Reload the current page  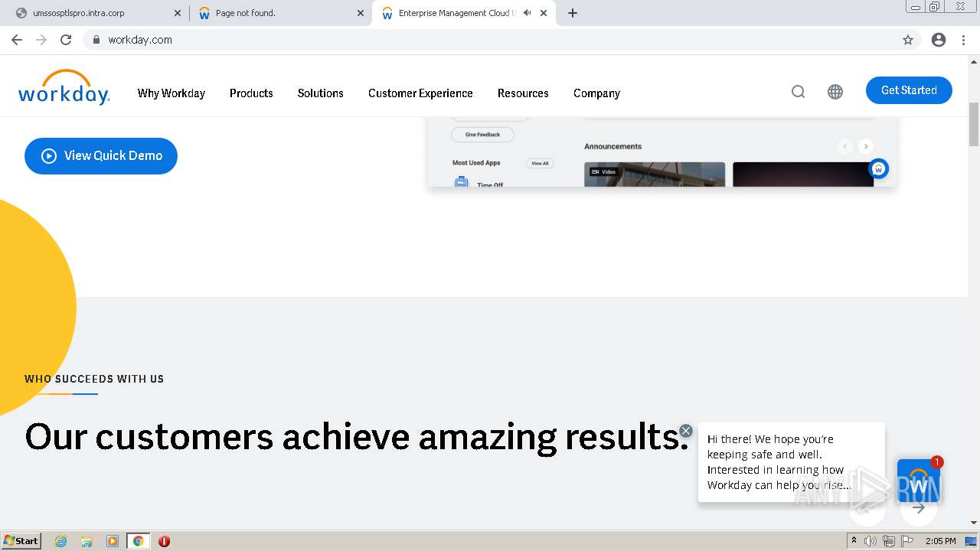(66, 40)
